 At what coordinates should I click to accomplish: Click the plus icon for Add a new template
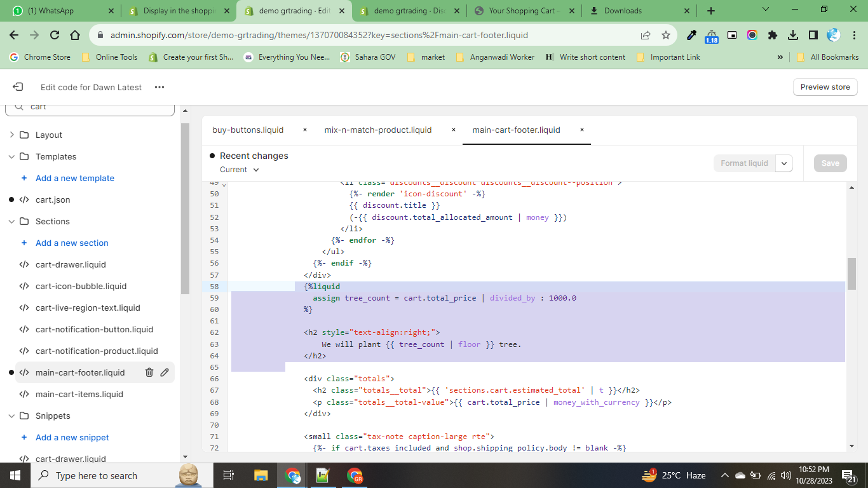point(24,178)
